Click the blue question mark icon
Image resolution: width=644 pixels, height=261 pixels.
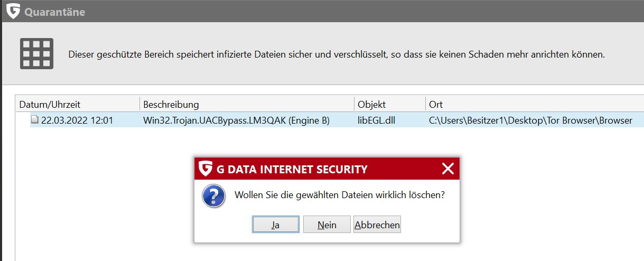point(213,195)
